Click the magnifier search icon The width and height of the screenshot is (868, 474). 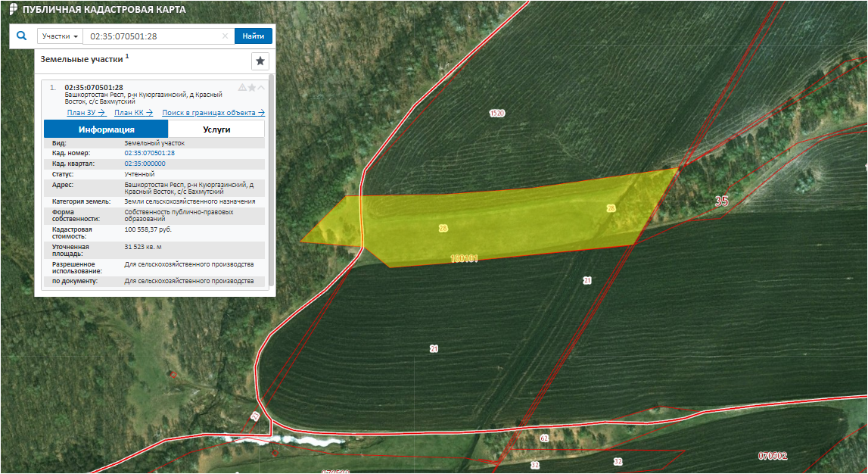click(21, 36)
